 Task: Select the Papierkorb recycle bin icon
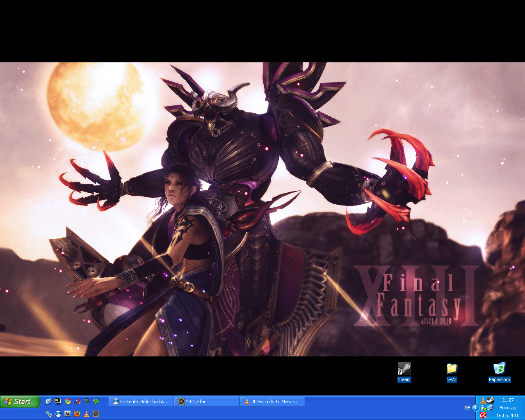pyautogui.click(x=499, y=369)
